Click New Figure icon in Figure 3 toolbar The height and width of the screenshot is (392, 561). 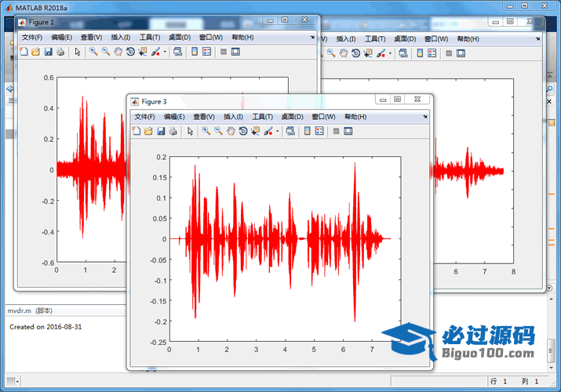136,131
